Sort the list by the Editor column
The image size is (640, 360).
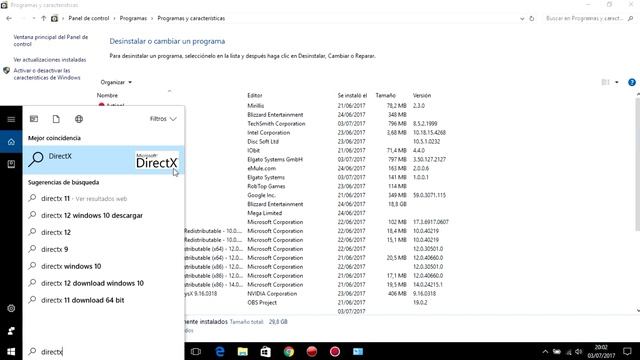tap(255, 95)
